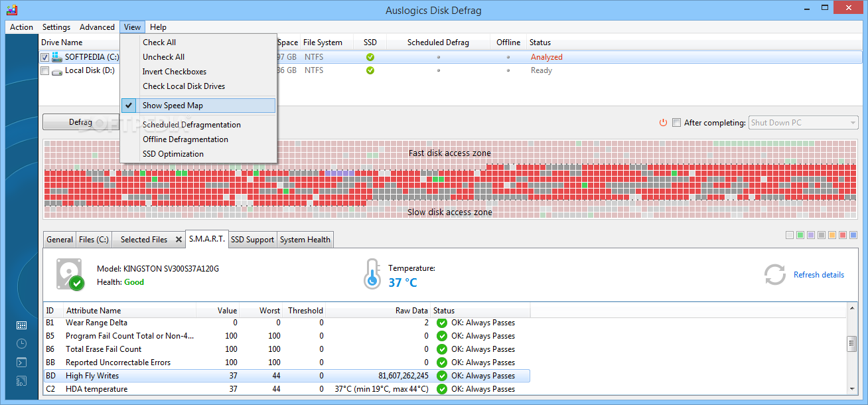The height and width of the screenshot is (405, 868).
Task: Open the Help menu
Action: 158,27
